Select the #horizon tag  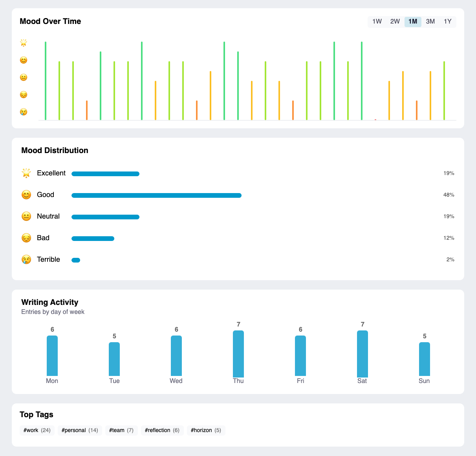(206, 430)
